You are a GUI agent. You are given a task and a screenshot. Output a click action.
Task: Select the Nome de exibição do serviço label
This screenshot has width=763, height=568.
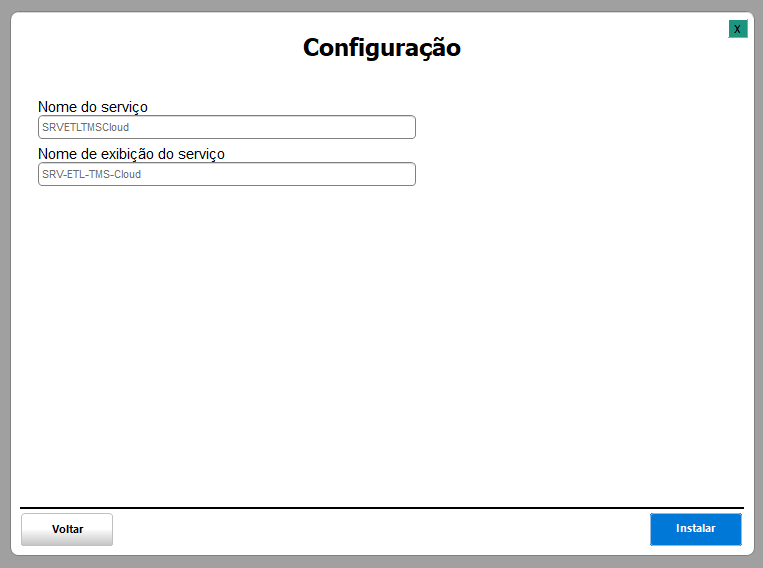[131, 154]
